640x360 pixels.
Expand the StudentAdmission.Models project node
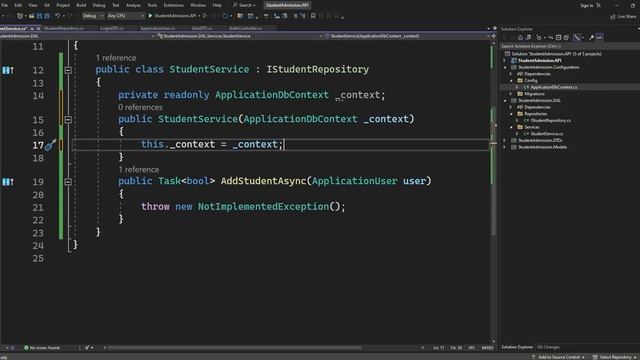(505, 147)
